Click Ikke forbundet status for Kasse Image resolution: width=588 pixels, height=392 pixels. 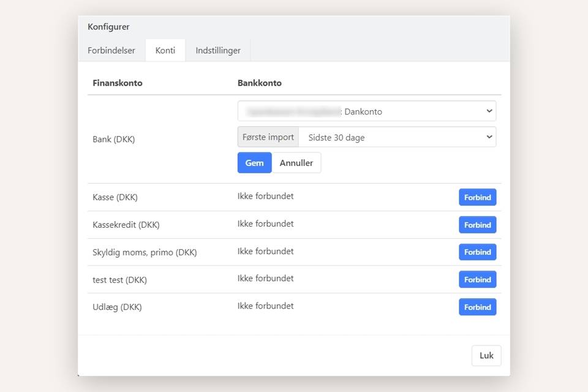265,197
